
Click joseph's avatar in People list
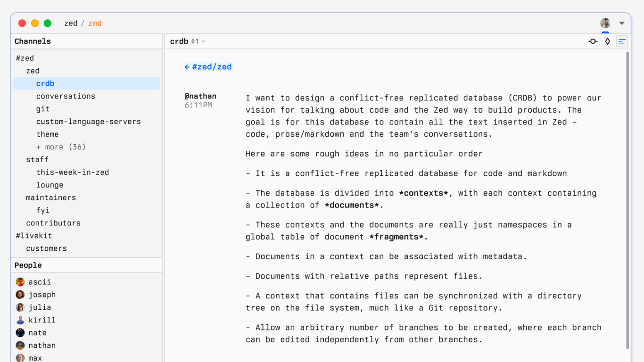20,295
